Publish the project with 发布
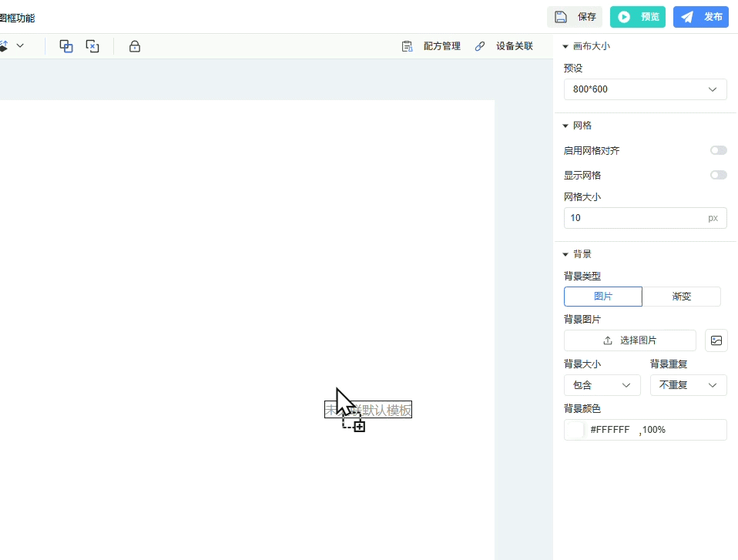This screenshot has height=560, width=738. pos(701,17)
